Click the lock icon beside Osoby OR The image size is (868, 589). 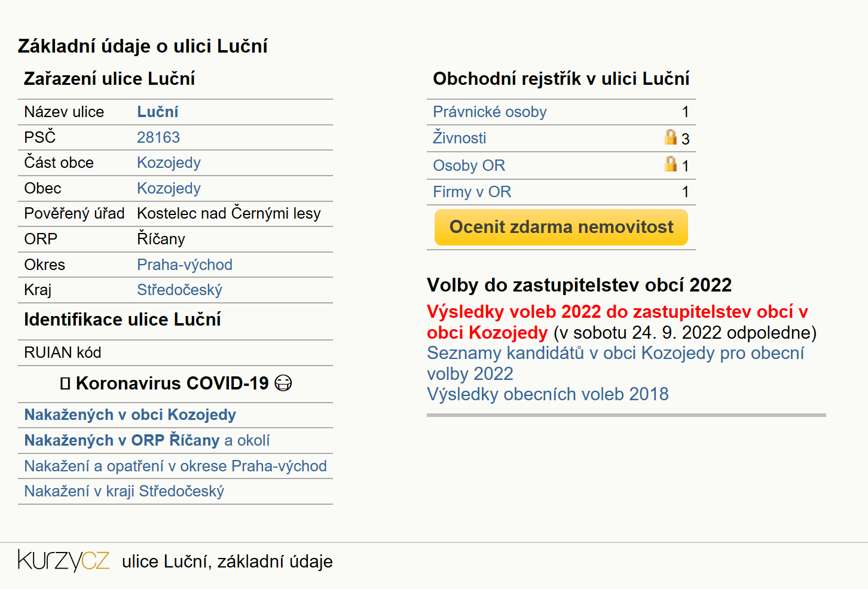click(671, 164)
